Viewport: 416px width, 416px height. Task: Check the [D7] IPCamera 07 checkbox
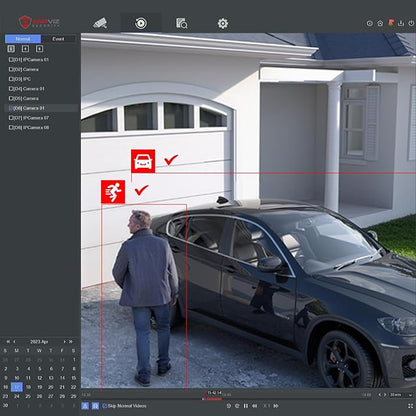tap(11, 118)
